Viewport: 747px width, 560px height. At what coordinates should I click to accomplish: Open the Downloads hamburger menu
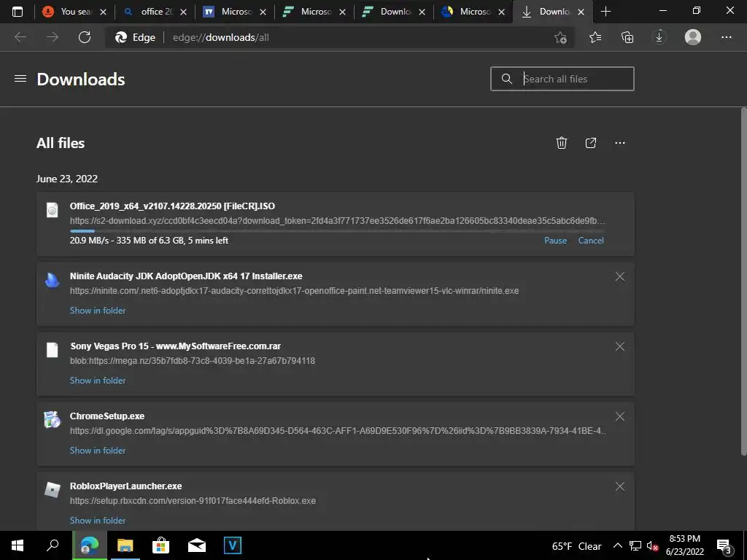tap(20, 79)
